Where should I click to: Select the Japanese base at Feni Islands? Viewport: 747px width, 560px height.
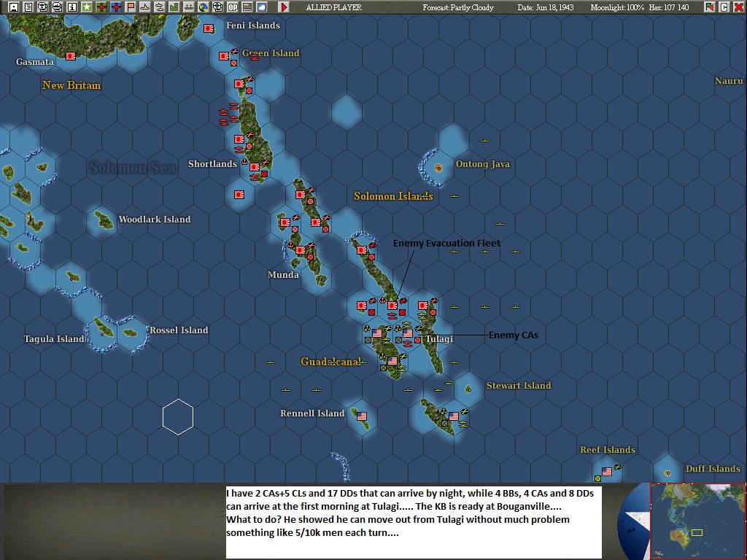click(209, 28)
